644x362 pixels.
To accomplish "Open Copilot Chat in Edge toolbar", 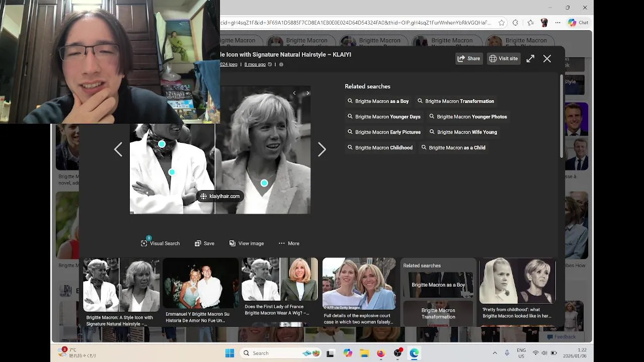I will pyautogui.click(x=578, y=23).
